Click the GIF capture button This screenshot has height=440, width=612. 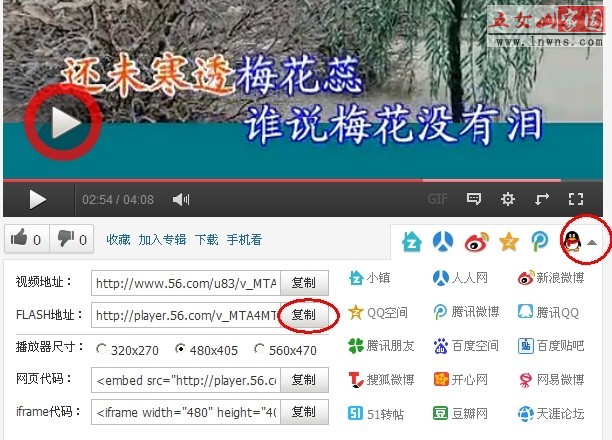pos(438,200)
